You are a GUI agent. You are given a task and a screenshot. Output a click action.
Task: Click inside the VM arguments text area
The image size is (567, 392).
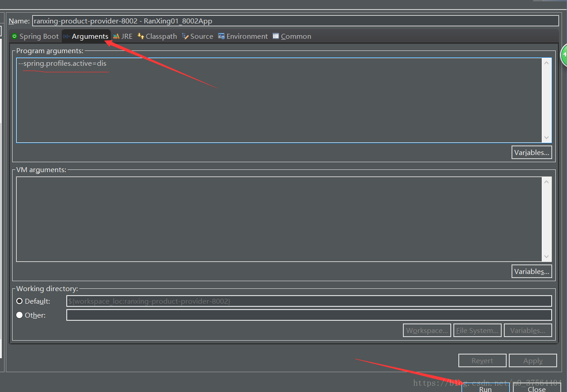click(279, 219)
